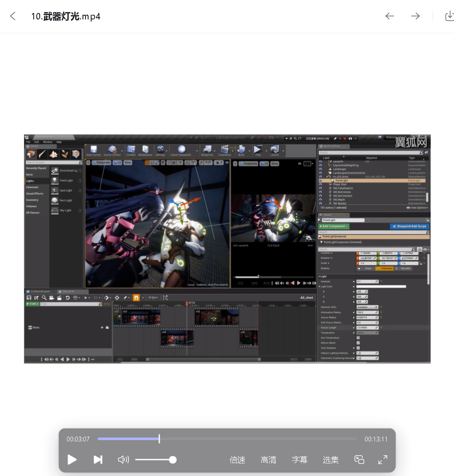Open the Edit menu in Unreal Editor
The image size is (454, 476).
click(37, 142)
